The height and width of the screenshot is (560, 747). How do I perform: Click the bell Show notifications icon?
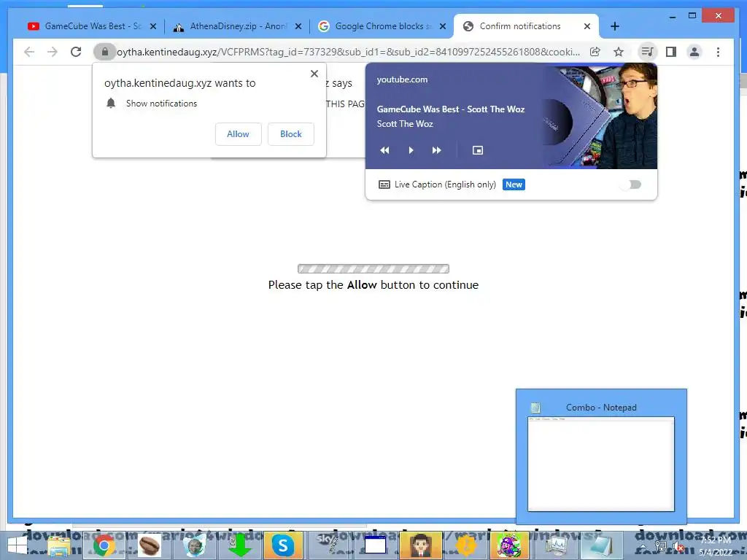coord(111,104)
